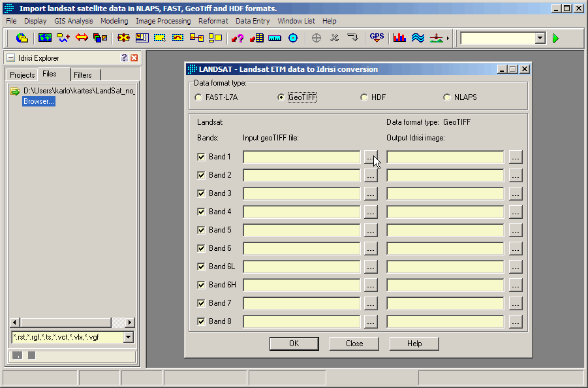Switch to the Projects tab
588x388 pixels.
click(22, 74)
